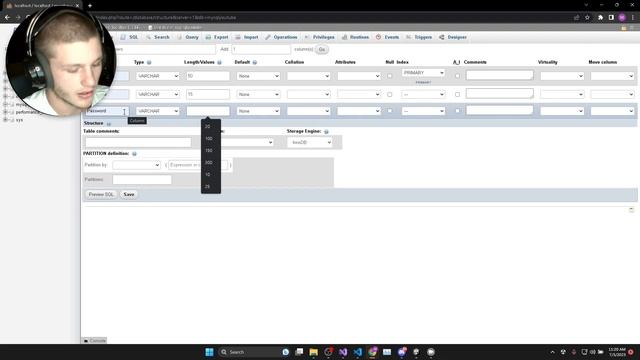Open Type dropdown in the length 50 row
Screen dimensions: 640x360
click(158, 76)
